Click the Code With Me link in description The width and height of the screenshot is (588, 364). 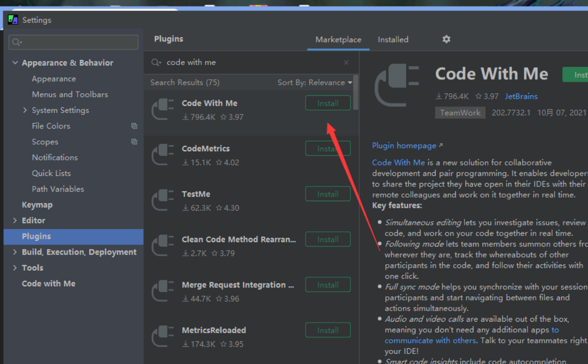click(x=398, y=162)
